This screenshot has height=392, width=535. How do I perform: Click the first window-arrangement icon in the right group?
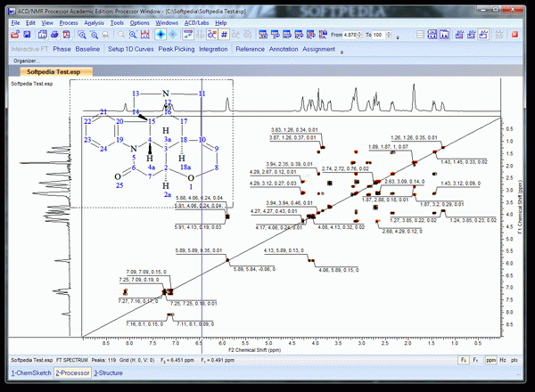coord(459,35)
